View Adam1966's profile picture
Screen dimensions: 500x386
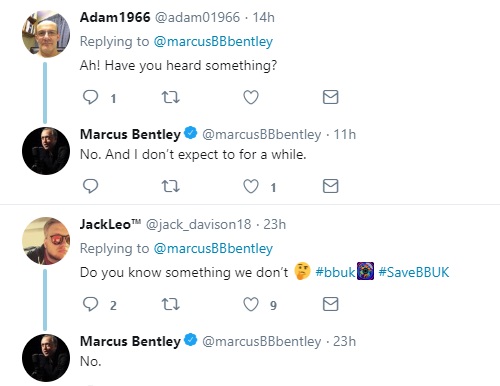click(x=46, y=34)
